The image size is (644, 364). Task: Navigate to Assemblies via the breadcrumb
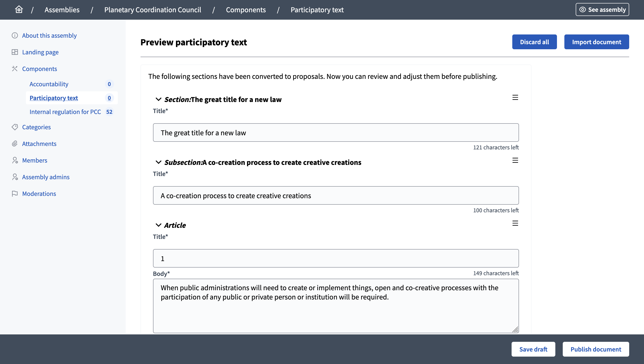pos(62,10)
